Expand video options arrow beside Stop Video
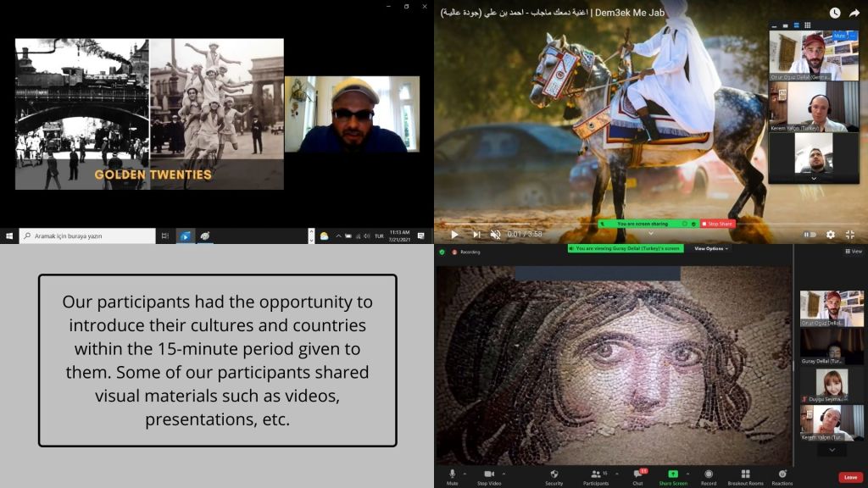This screenshot has height=488, width=868. (x=504, y=474)
